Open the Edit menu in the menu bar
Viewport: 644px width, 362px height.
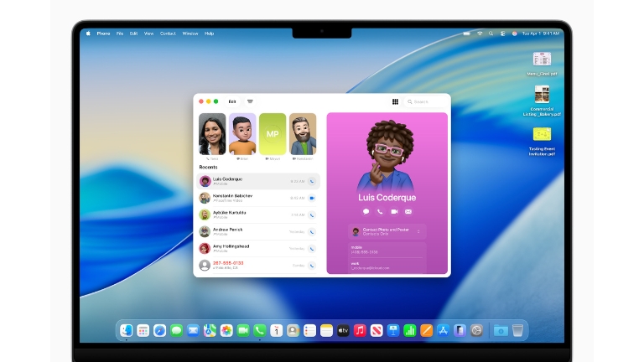tap(134, 34)
